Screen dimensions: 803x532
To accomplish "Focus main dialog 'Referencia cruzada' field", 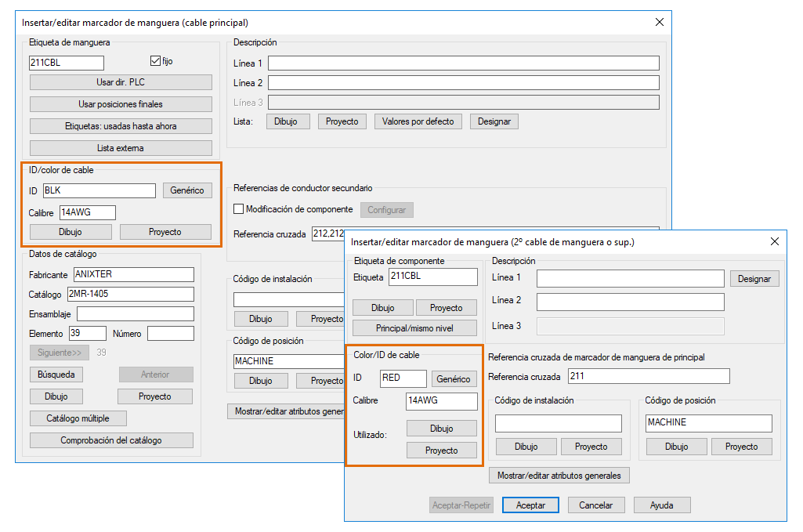I will click(x=327, y=234).
